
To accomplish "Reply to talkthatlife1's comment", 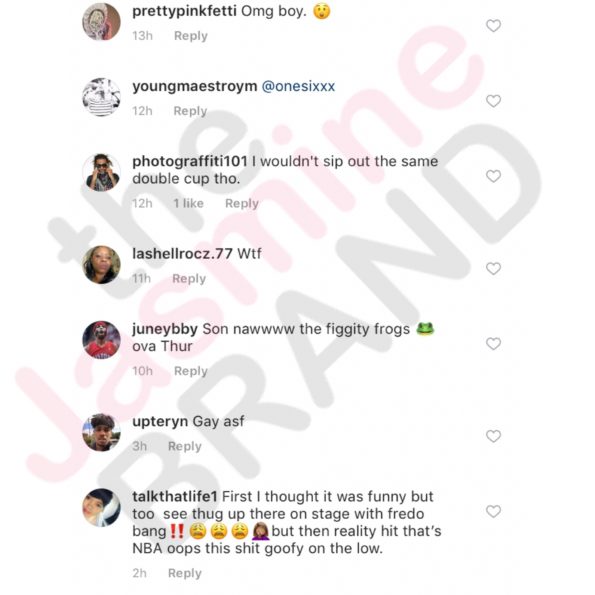I will point(185,573).
